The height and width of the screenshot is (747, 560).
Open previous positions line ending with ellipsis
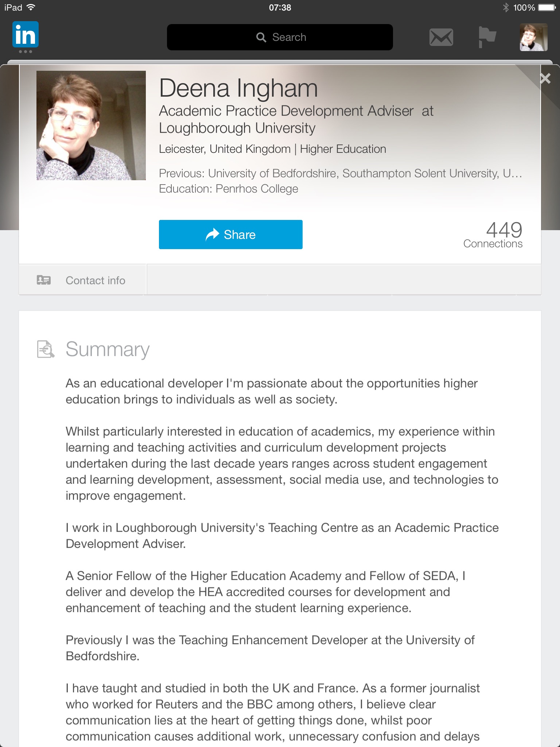pos(340,173)
